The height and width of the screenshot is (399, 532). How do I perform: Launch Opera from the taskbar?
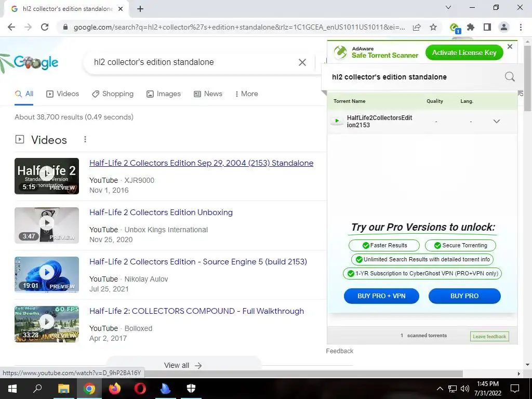[x=140, y=389]
